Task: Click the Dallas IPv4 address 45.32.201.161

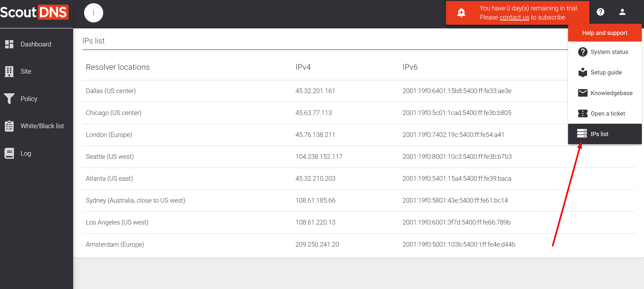Action: [x=315, y=91]
